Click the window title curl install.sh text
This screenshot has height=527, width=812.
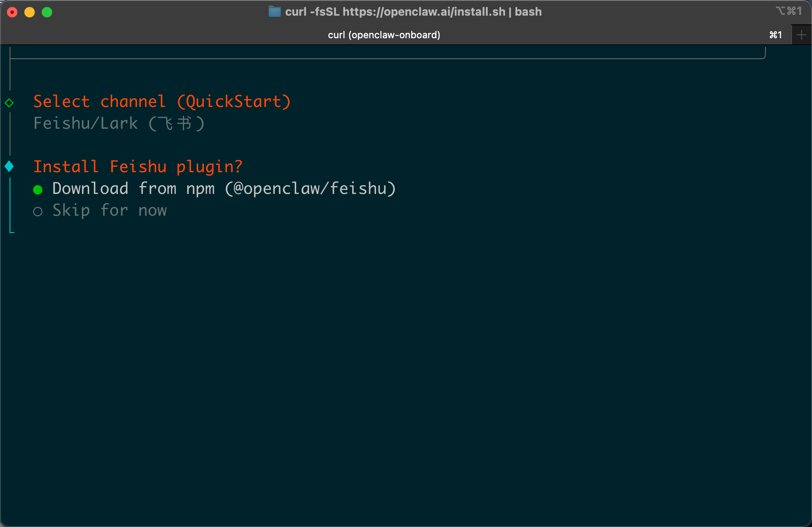pos(413,12)
